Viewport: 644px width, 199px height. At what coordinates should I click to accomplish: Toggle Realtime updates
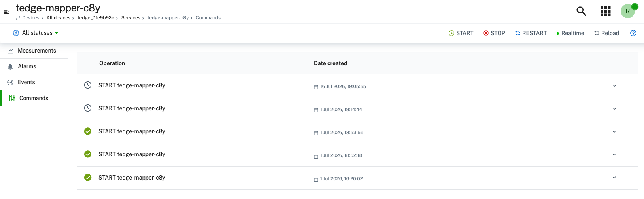point(570,33)
